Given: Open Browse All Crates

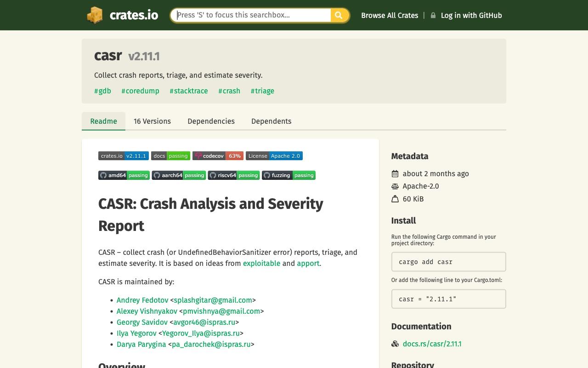Looking at the screenshot, I should [390, 15].
